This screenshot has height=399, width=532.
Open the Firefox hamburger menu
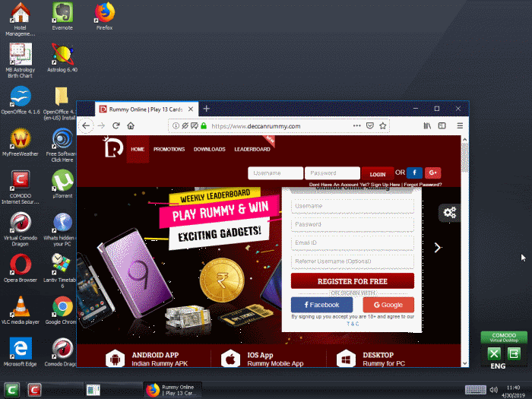pos(460,126)
